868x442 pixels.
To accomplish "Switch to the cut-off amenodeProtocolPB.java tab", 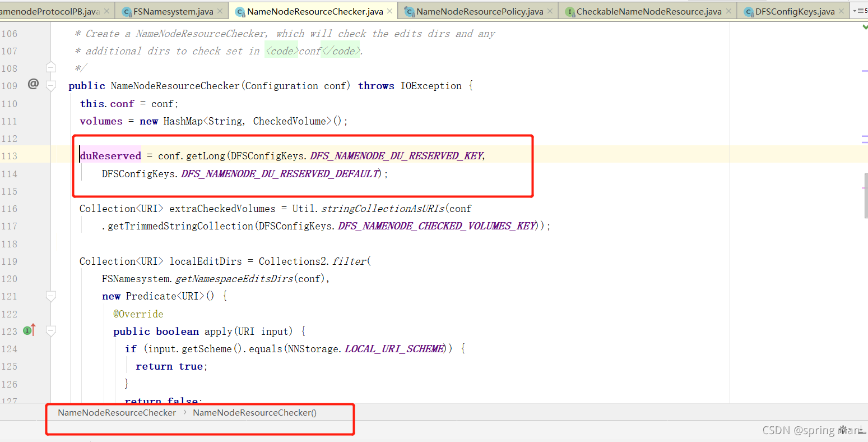I will (x=49, y=11).
